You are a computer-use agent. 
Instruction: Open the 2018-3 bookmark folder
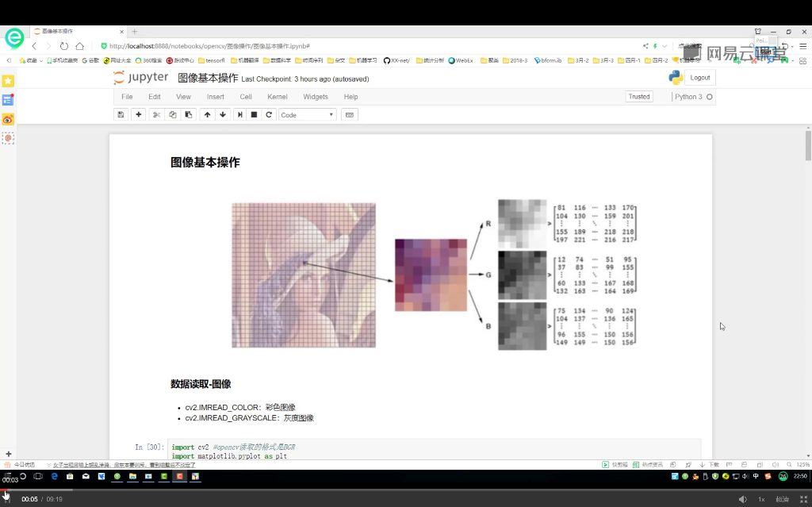click(515, 60)
